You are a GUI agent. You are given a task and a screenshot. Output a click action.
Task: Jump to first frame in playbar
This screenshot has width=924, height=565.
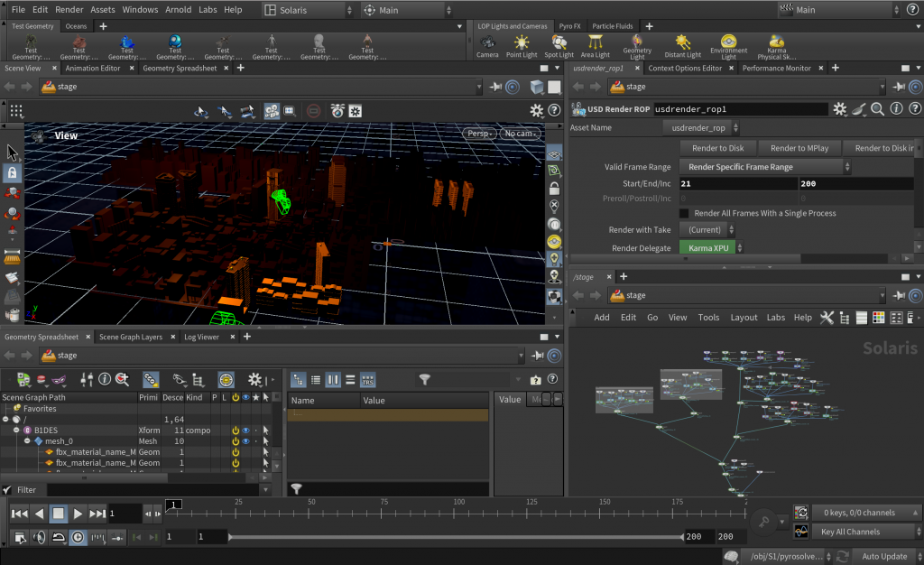click(x=19, y=514)
